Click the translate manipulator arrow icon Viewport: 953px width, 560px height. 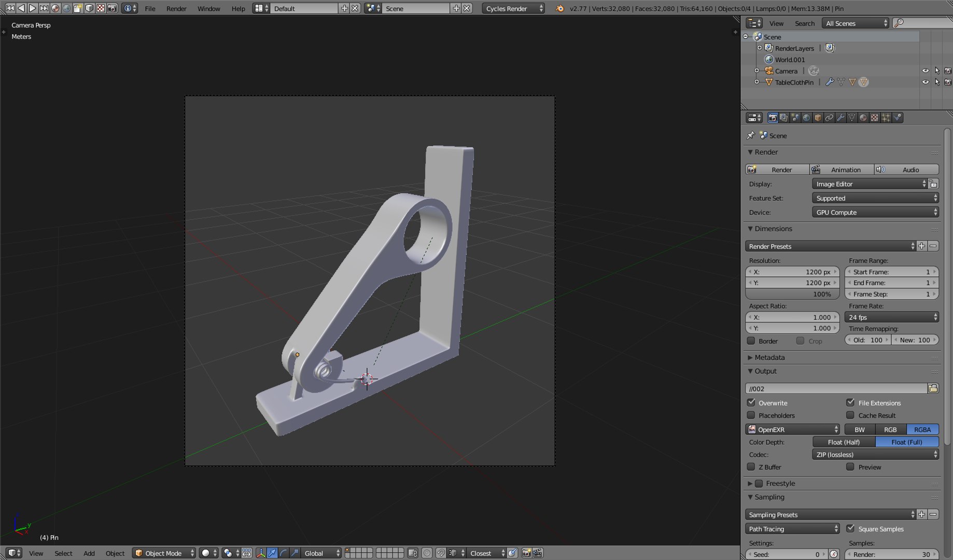click(x=272, y=553)
